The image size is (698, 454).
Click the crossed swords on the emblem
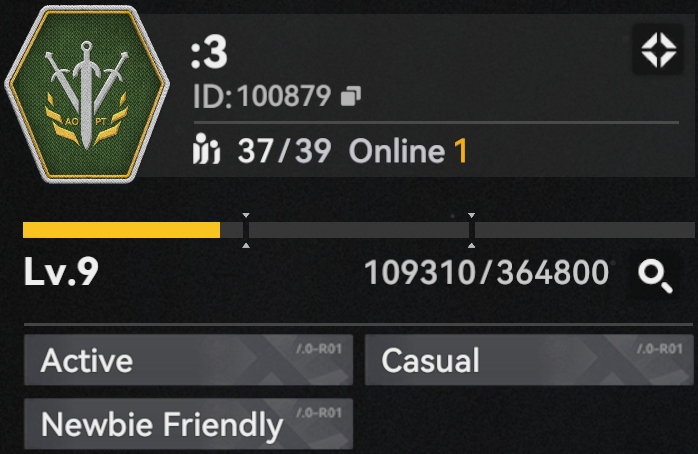tap(87, 89)
